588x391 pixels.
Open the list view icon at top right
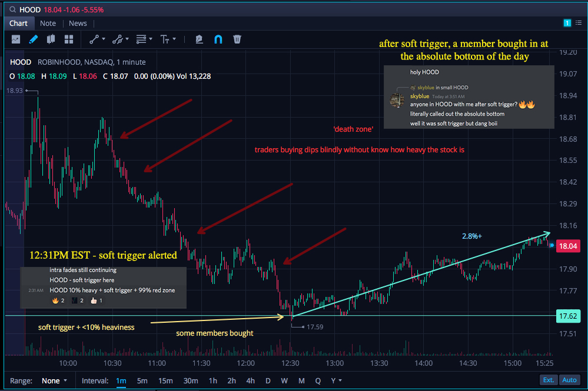[579, 23]
